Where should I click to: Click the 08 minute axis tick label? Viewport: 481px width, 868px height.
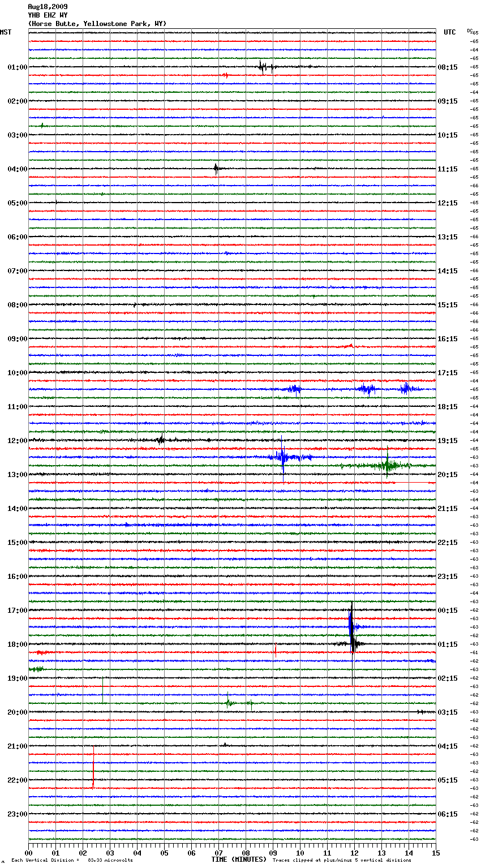click(x=246, y=853)
